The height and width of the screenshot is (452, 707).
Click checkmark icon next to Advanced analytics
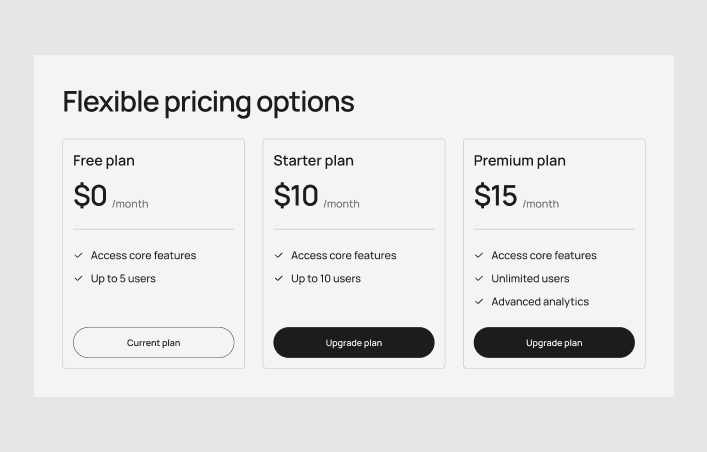479,302
